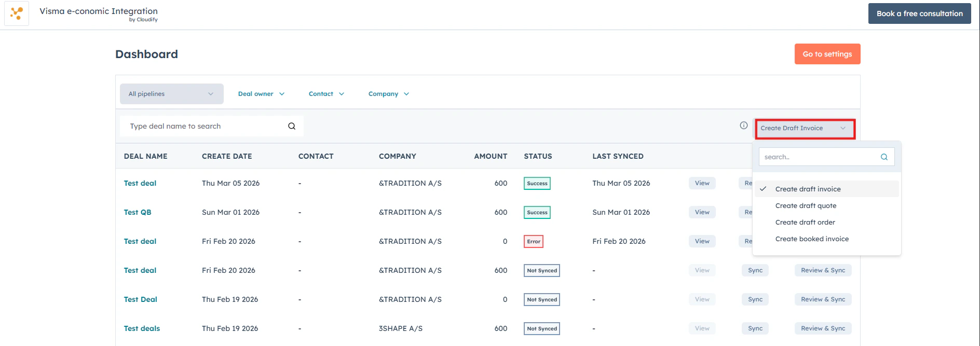Click the LAST SYNCED column header
Image resolution: width=980 pixels, height=346 pixels.
pos(618,156)
